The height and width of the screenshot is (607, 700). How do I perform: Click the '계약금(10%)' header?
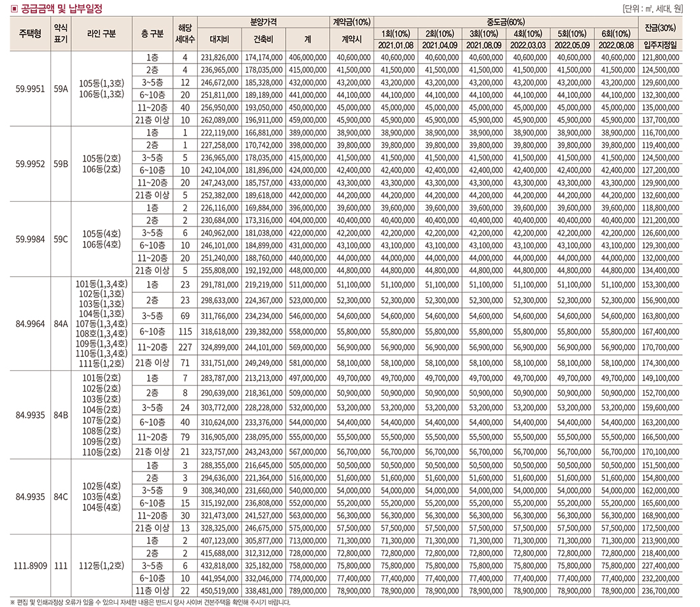pos(352,22)
